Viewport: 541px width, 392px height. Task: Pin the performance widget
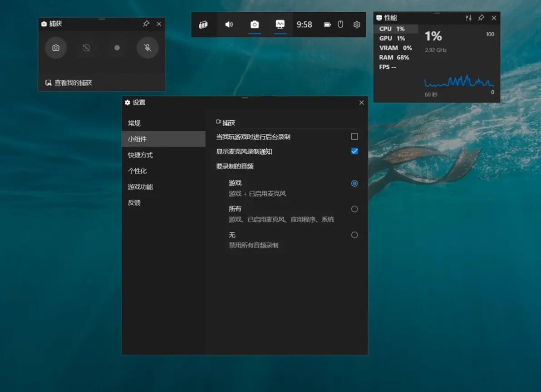point(481,18)
